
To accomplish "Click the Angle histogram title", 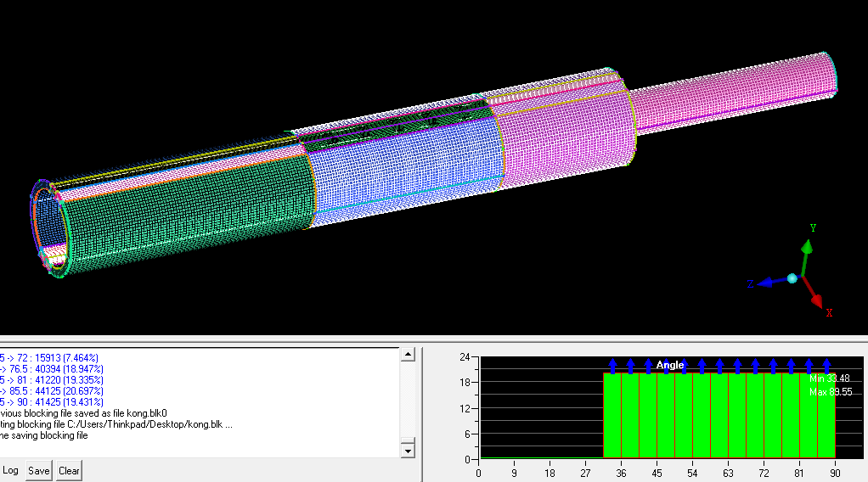I will (669, 365).
